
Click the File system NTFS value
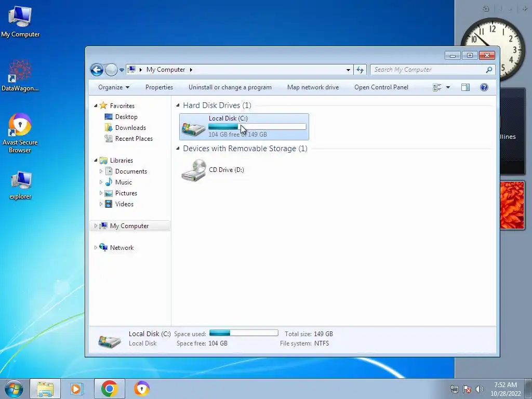tap(322, 343)
